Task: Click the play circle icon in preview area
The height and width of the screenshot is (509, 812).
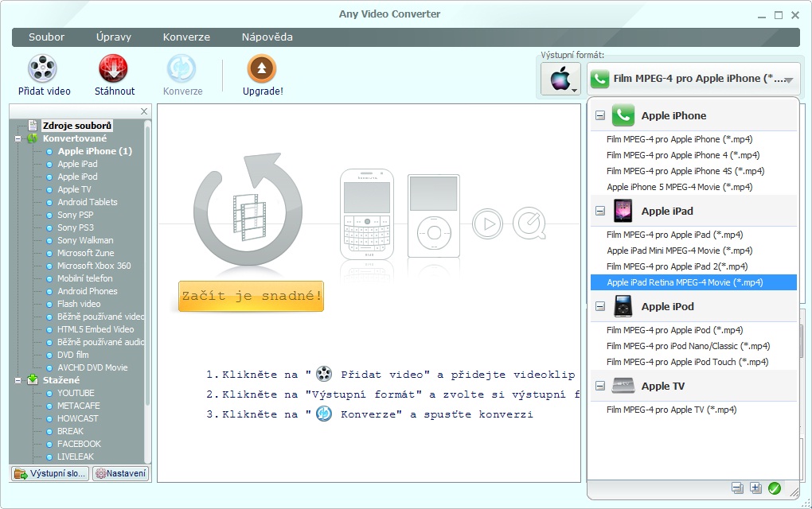Action: pos(487,224)
